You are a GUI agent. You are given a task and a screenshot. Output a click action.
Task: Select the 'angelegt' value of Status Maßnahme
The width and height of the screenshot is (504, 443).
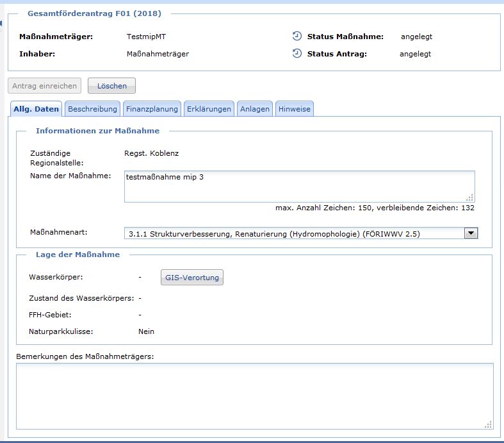pos(416,37)
